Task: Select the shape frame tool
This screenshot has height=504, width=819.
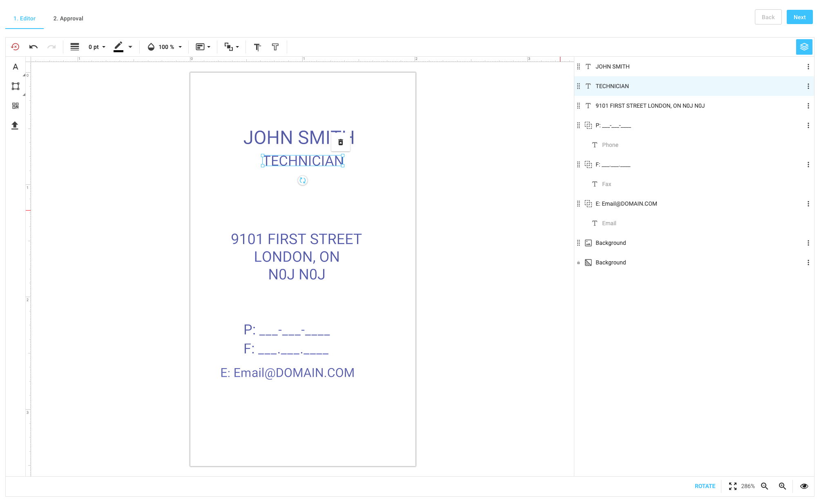Action: click(x=16, y=86)
